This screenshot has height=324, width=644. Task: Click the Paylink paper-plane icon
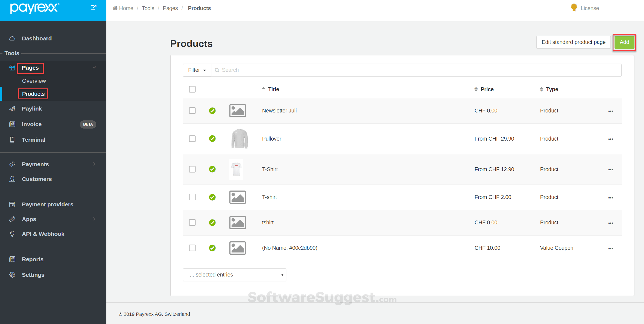pos(12,109)
